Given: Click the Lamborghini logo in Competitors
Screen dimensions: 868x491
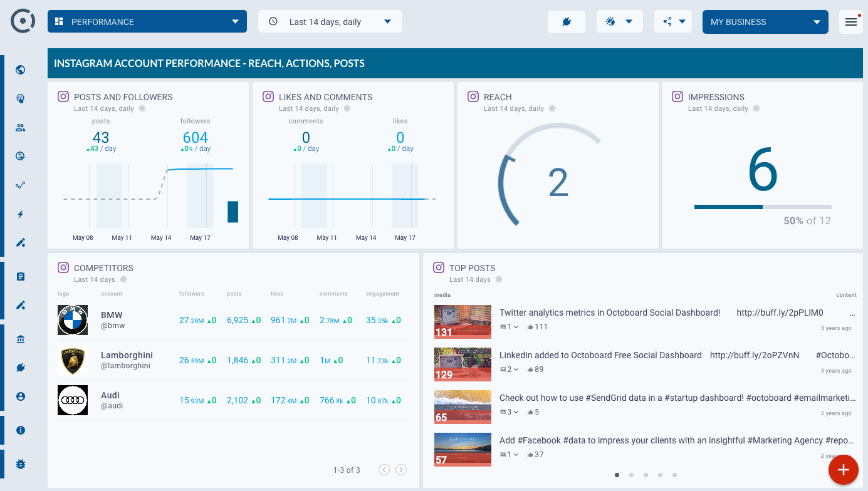Looking at the screenshot, I should tap(73, 360).
